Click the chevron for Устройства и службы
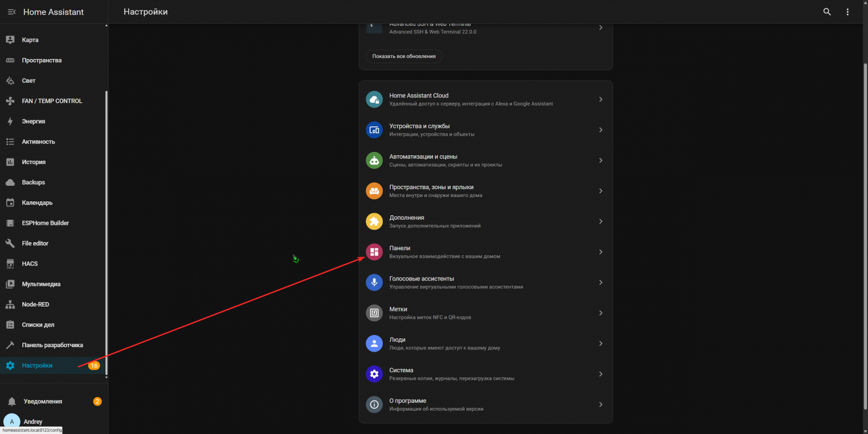868x434 pixels. [600, 130]
